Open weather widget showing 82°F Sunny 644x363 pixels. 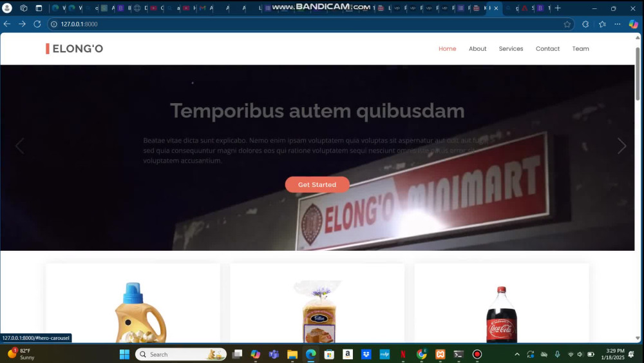click(21, 354)
